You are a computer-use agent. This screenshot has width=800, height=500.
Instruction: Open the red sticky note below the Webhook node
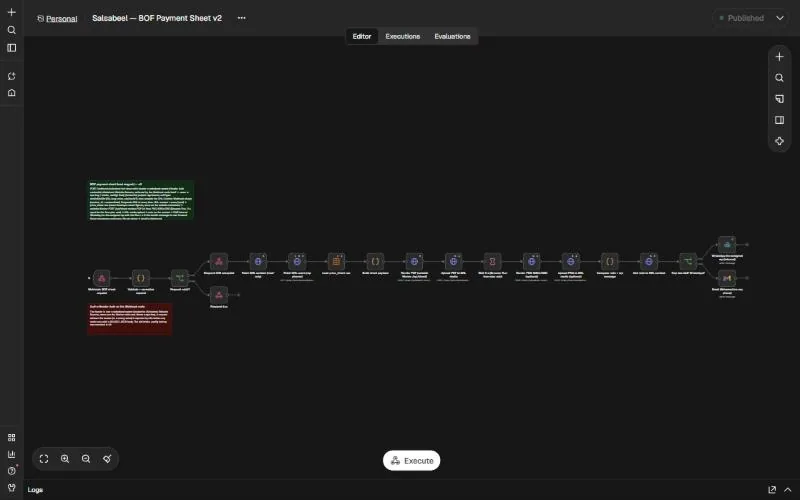pos(130,319)
